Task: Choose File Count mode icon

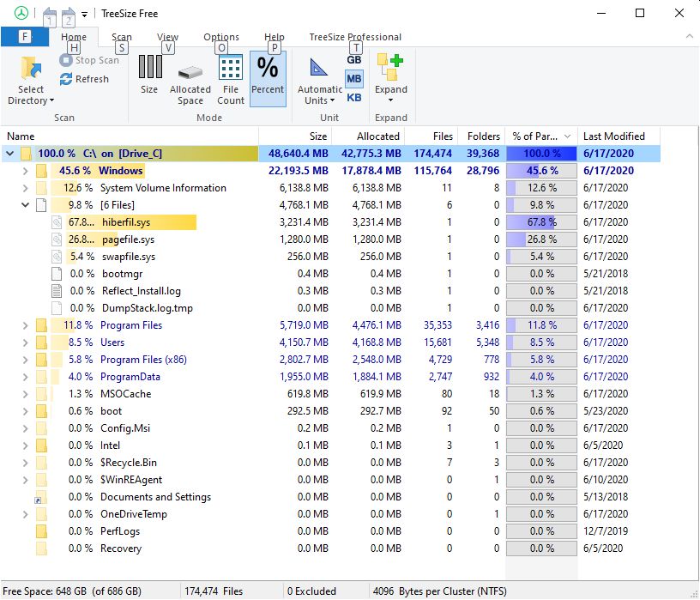Action: [x=230, y=68]
